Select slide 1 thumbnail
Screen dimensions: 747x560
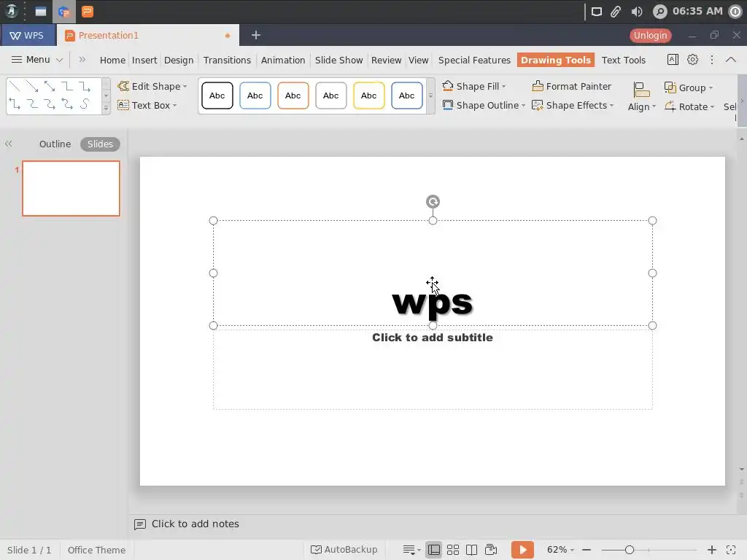point(71,189)
